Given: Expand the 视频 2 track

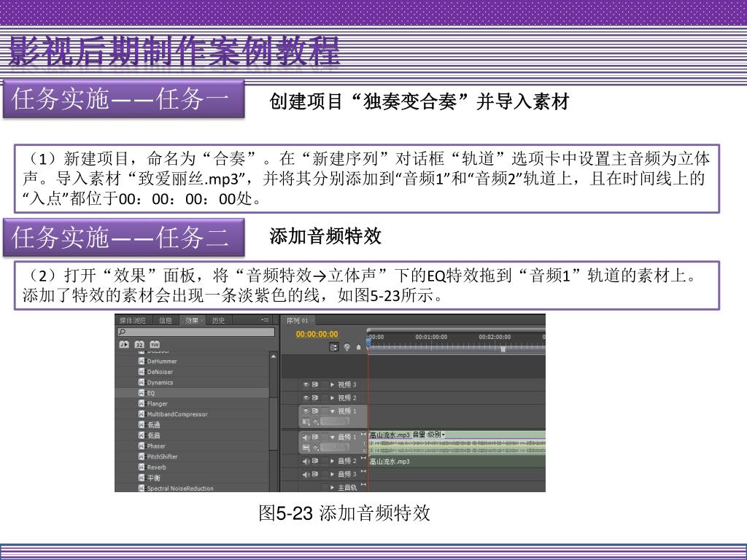Looking at the screenshot, I should [333, 397].
